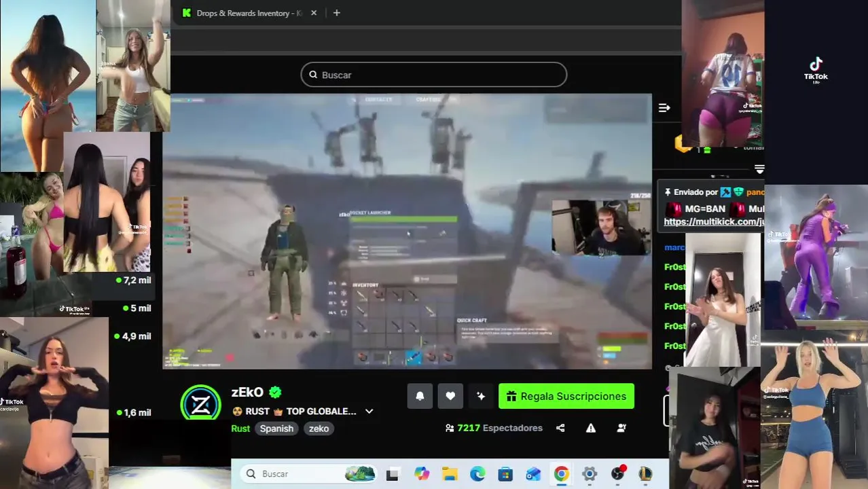The width and height of the screenshot is (868, 489).
Task: Open Microsoft Store from the taskbar
Action: (505, 474)
